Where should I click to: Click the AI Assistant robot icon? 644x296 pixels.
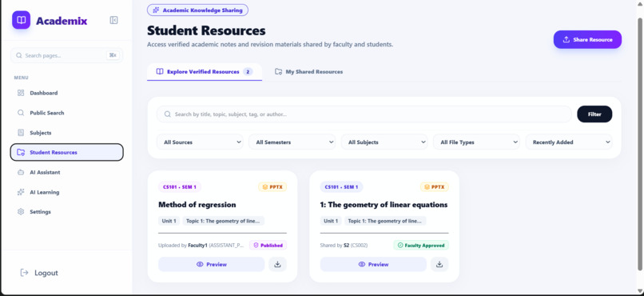[21, 172]
